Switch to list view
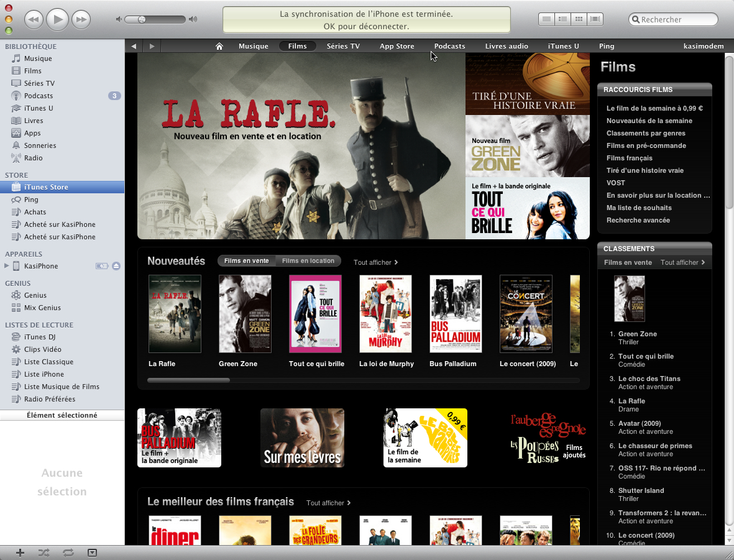 click(546, 19)
